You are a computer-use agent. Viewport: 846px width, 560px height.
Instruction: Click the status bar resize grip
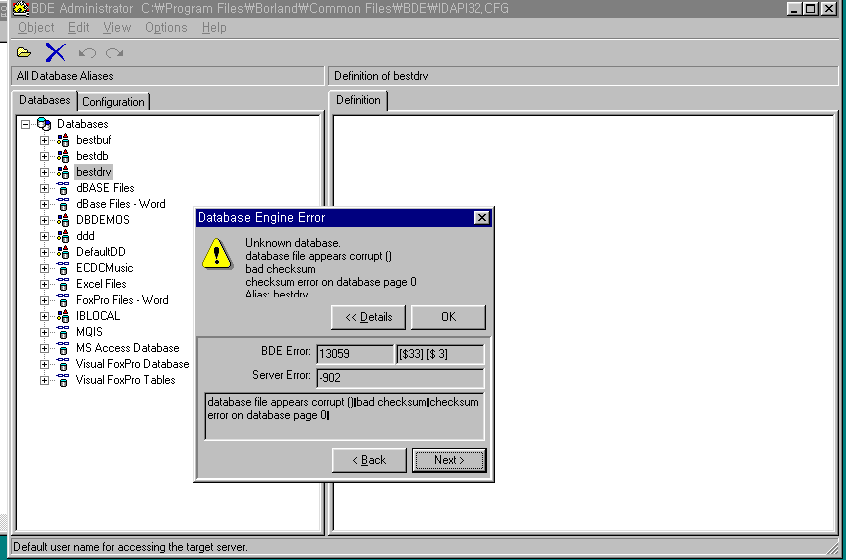[831, 547]
